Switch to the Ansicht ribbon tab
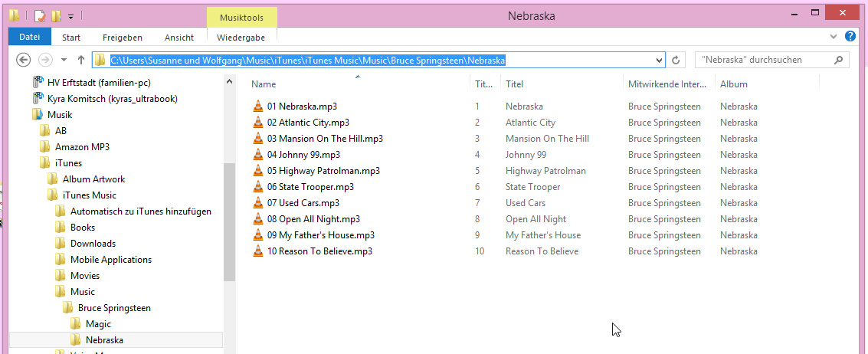The height and width of the screenshot is (354, 868). 179,37
